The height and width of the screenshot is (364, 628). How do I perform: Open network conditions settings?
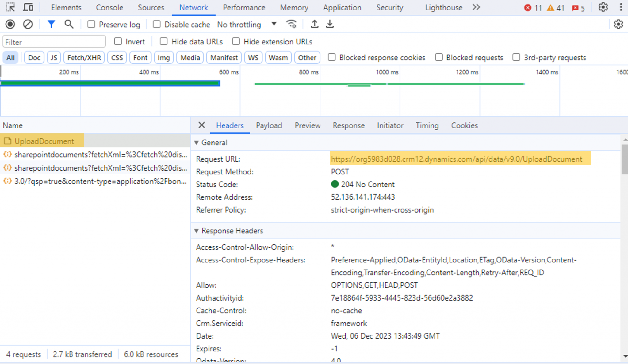(291, 24)
